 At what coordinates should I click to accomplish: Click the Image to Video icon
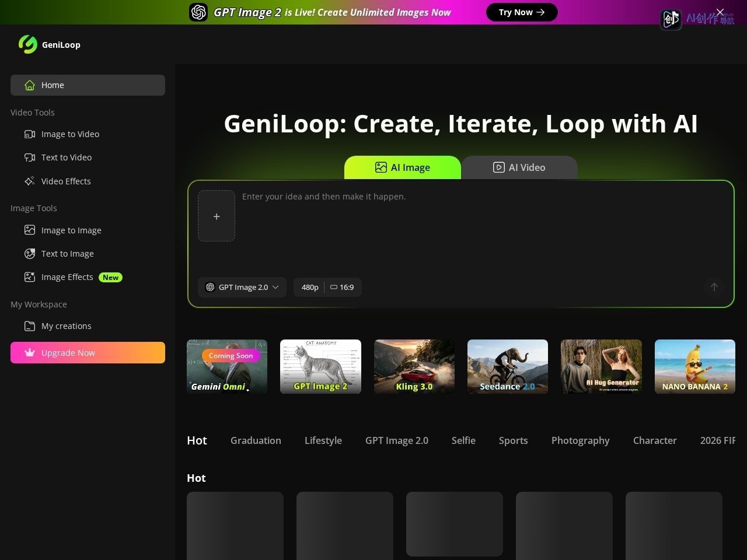click(30, 134)
